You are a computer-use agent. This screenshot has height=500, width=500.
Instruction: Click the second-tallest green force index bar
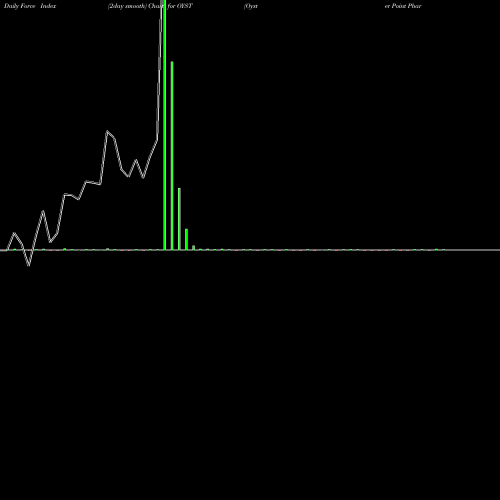click(172, 155)
